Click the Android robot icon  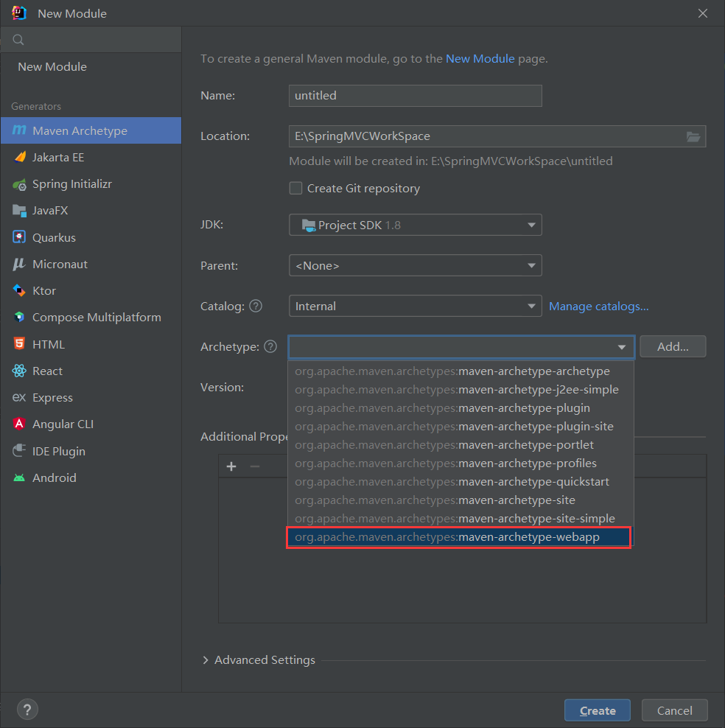click(x=19, y=477)
